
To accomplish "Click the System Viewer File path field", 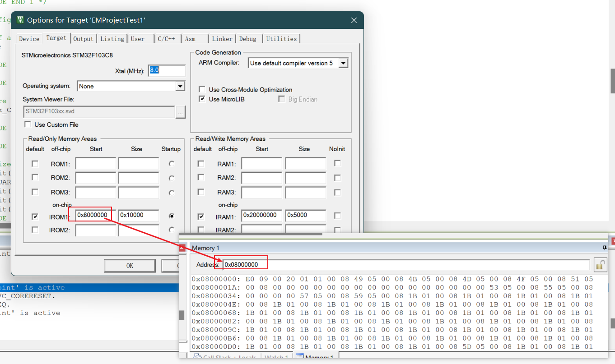I will click(99, 112).
